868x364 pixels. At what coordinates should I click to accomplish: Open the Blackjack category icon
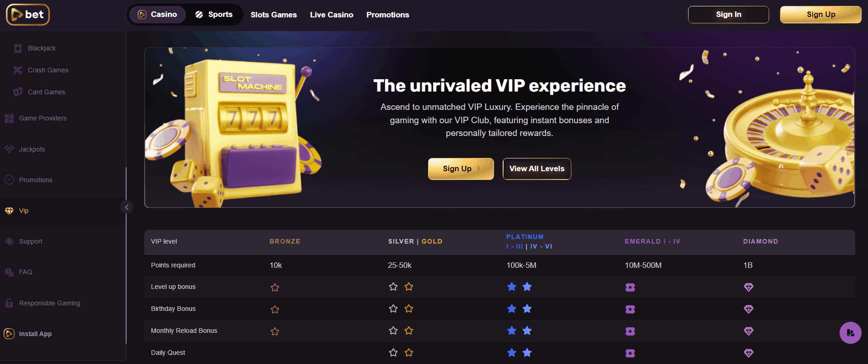[18, 48]
